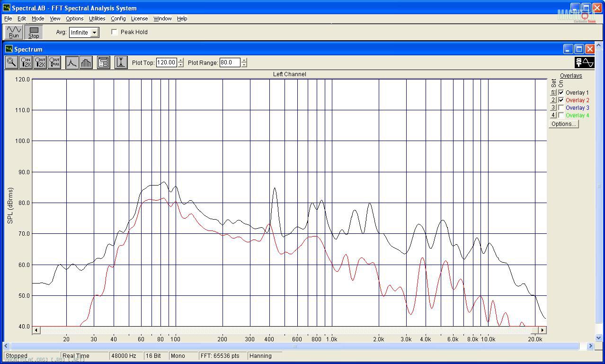Click the Zoom Out 2X icon
Viewport: 605px width, 364px height.
(x=40, y=62)
